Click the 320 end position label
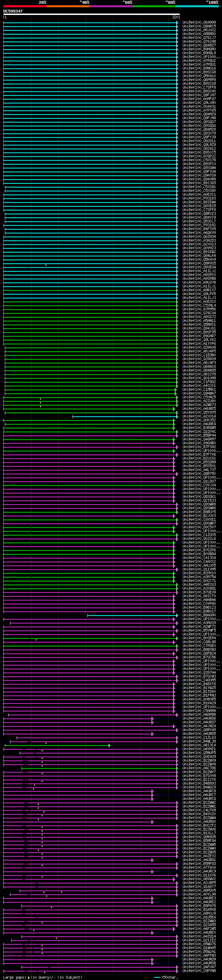The height and width of the screenshot is (980, 222). click(175, 17)
